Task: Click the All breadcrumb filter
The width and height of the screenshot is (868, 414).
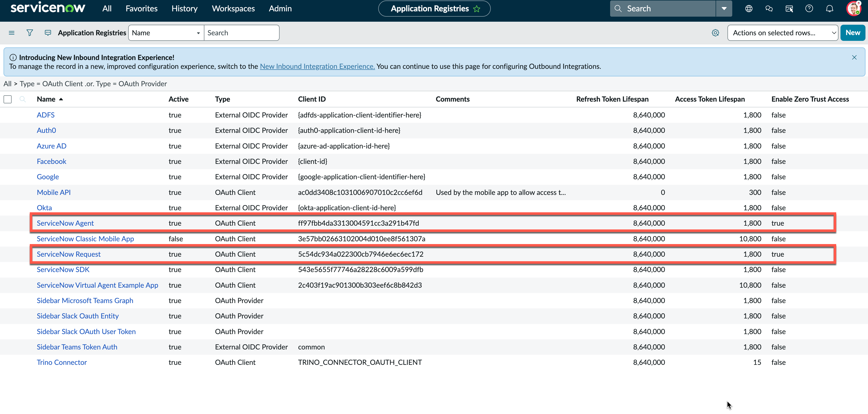Action: (7, 83)
